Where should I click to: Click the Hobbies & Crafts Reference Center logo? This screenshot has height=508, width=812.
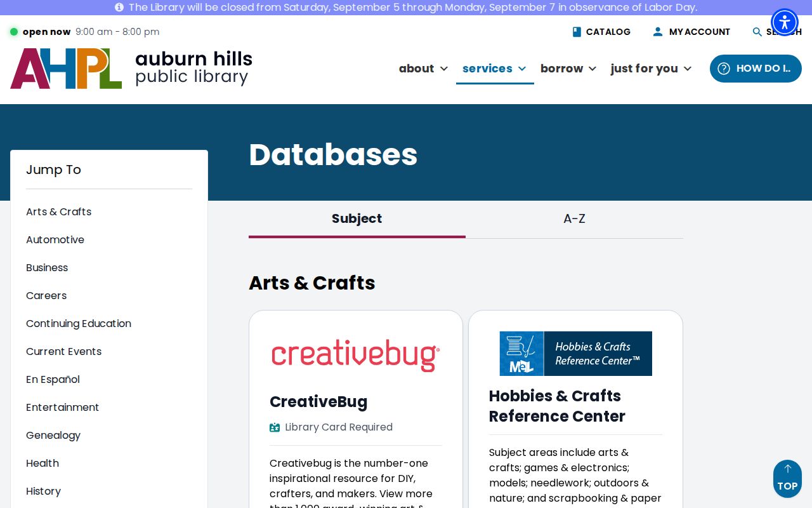pos(575,354)
